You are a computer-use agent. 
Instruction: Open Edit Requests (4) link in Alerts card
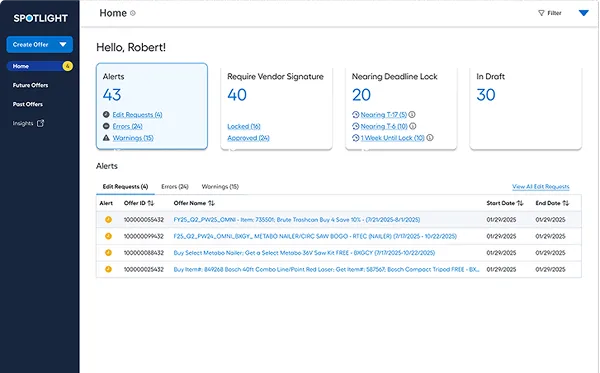pyautogui.click(x=137, y=115)
